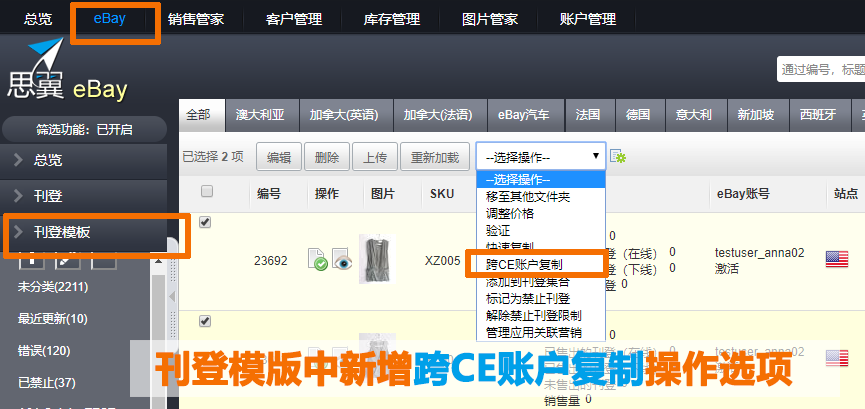
Task: Select 验证 option in dropdown
Action: (498, 230)
